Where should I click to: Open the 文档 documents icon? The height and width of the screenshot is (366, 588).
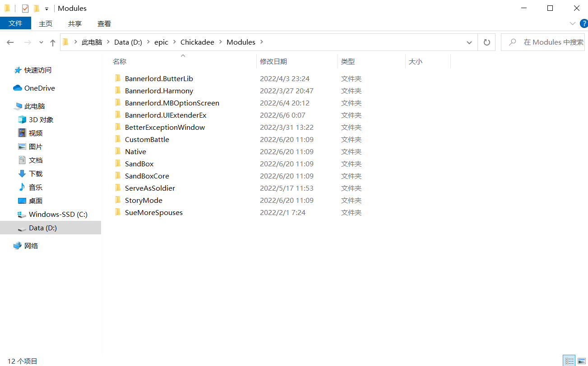pos(22,160)
